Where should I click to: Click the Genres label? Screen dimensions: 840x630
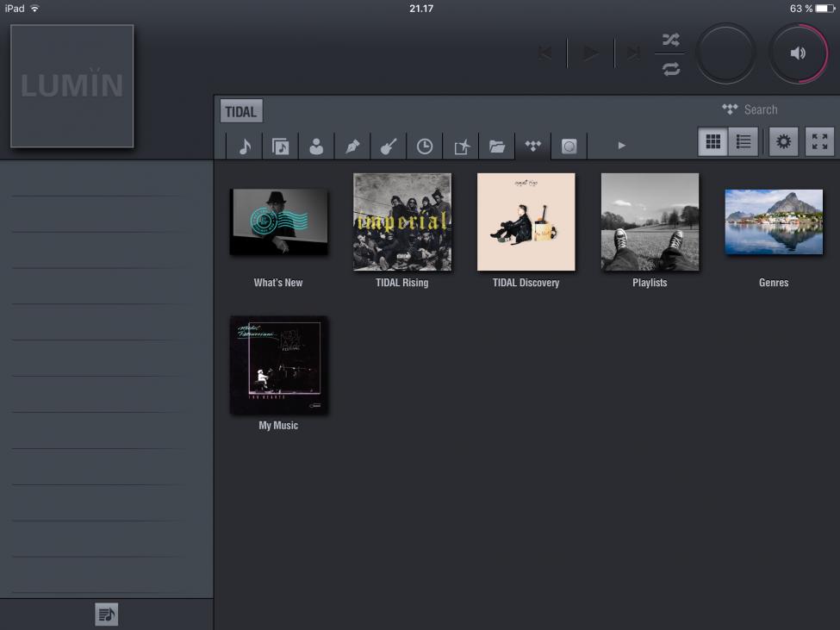coord(774,283)
